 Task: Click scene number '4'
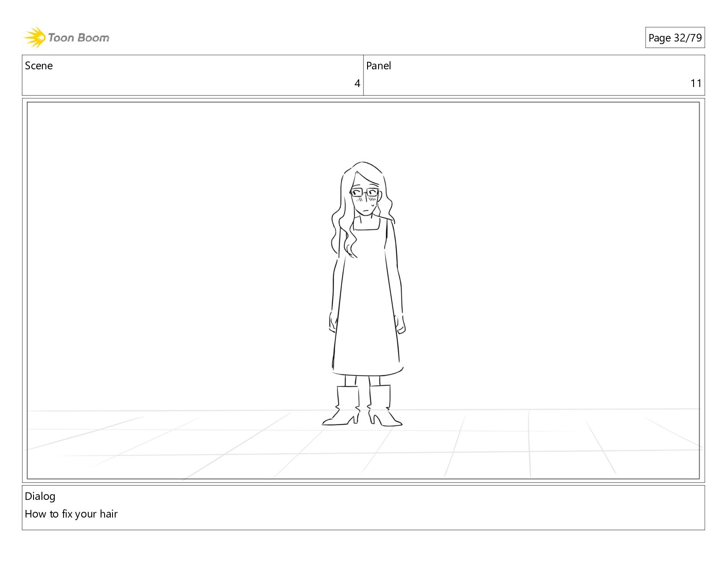click(357, 83)
